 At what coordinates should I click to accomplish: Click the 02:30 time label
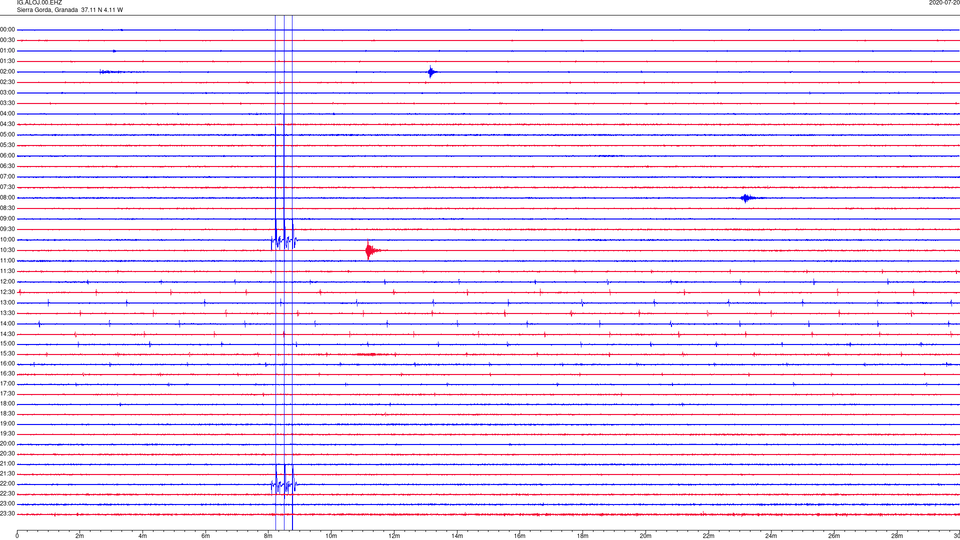[x=8, y=82]
